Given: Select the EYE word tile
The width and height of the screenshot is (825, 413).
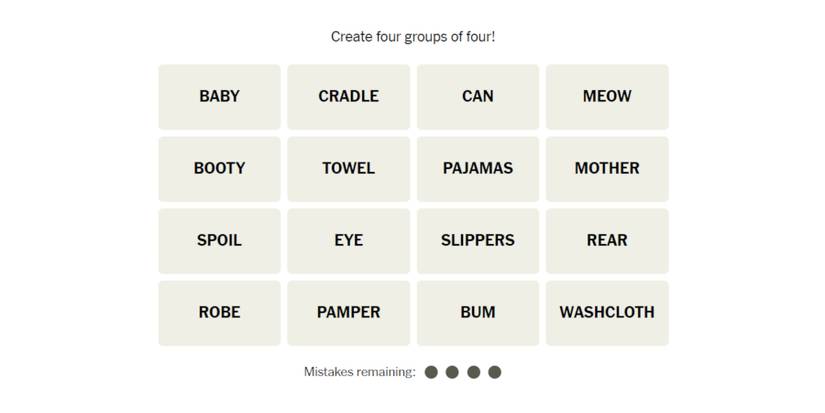Looking at the screenshot, I should (x=348, y=241).
